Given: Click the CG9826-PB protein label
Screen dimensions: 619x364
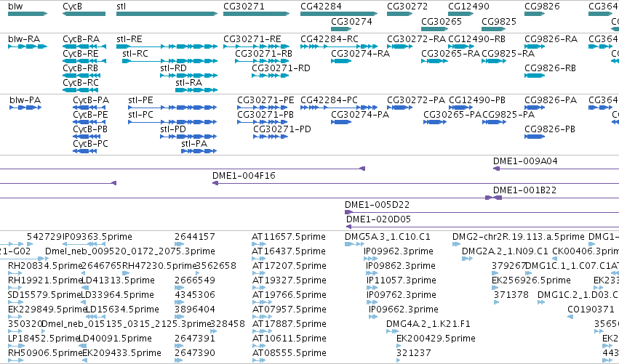Looking at the screenshot, I should (x=549, y=129).
